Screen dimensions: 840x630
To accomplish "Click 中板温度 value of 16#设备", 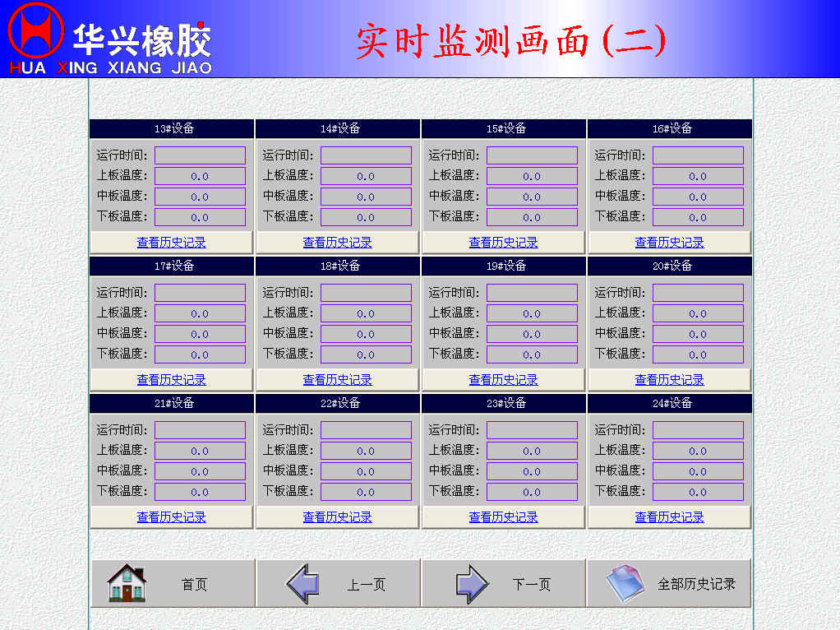I will [x=699, y=197].
